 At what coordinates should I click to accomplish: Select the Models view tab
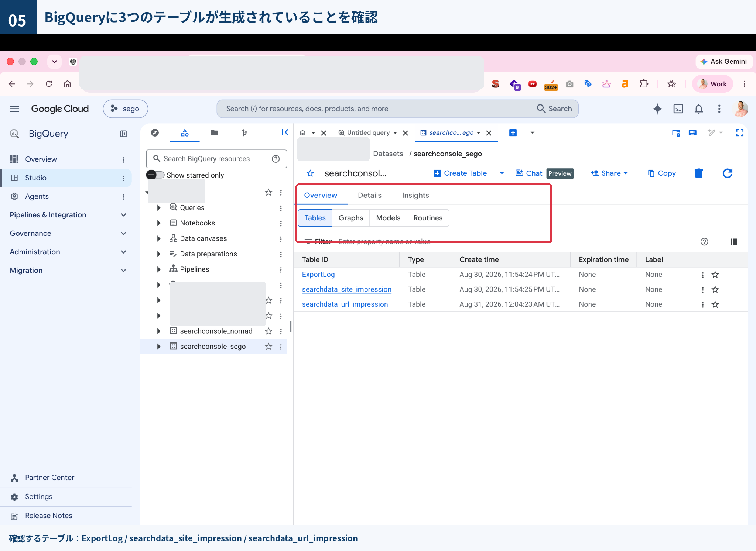click(x=388, y=218)
